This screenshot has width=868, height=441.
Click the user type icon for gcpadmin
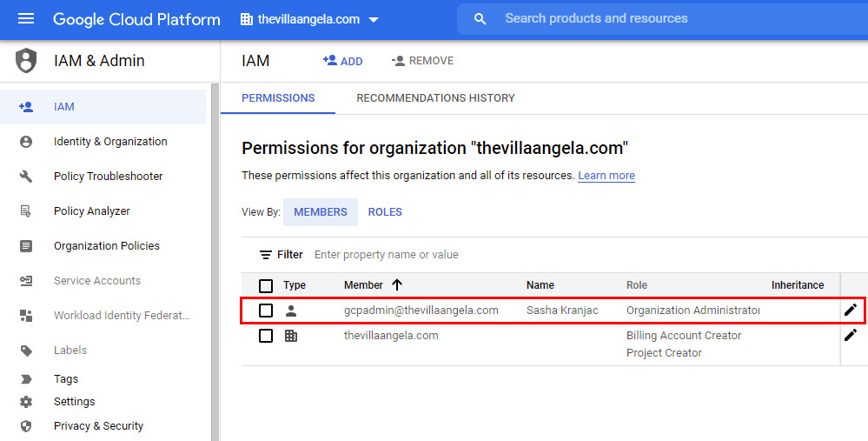(290, 311)
